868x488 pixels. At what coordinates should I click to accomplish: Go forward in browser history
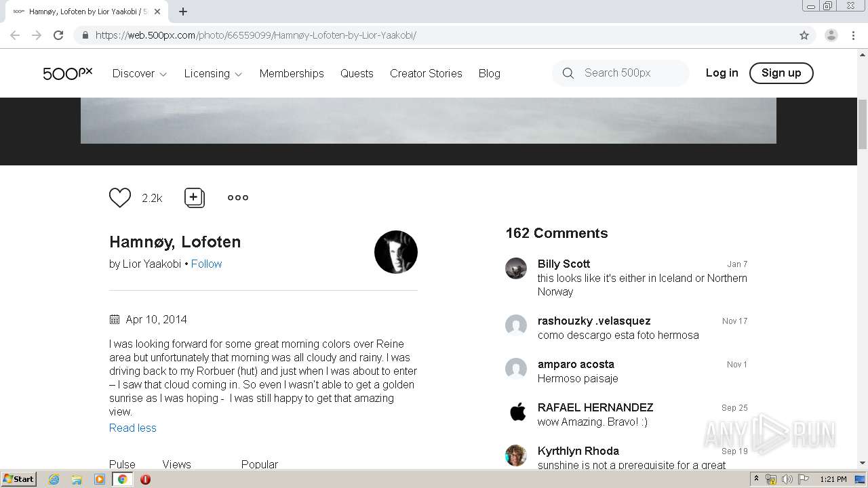point(37,35)
